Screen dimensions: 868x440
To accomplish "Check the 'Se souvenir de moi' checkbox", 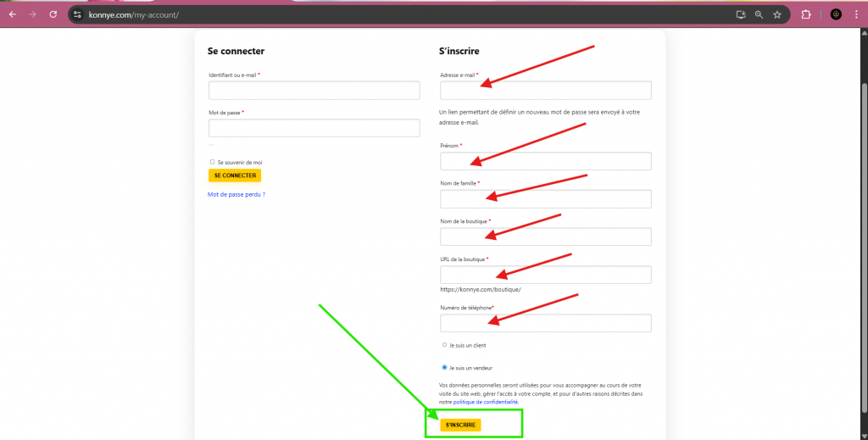I will [x=212, y=162].
